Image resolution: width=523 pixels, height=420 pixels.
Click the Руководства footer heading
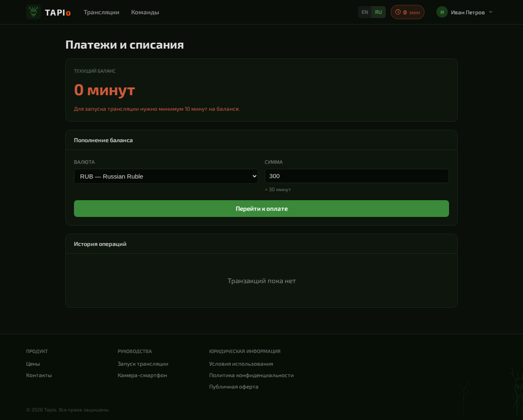pyautogui.click(x=135, y=351)
